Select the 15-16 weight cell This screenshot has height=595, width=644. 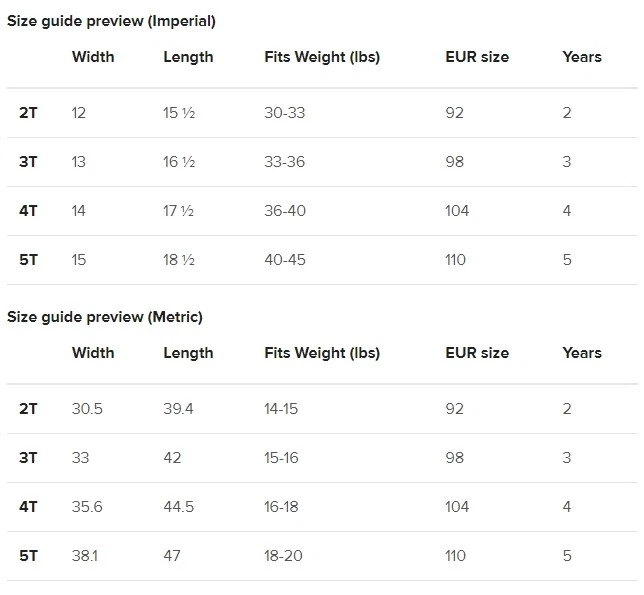281,457
